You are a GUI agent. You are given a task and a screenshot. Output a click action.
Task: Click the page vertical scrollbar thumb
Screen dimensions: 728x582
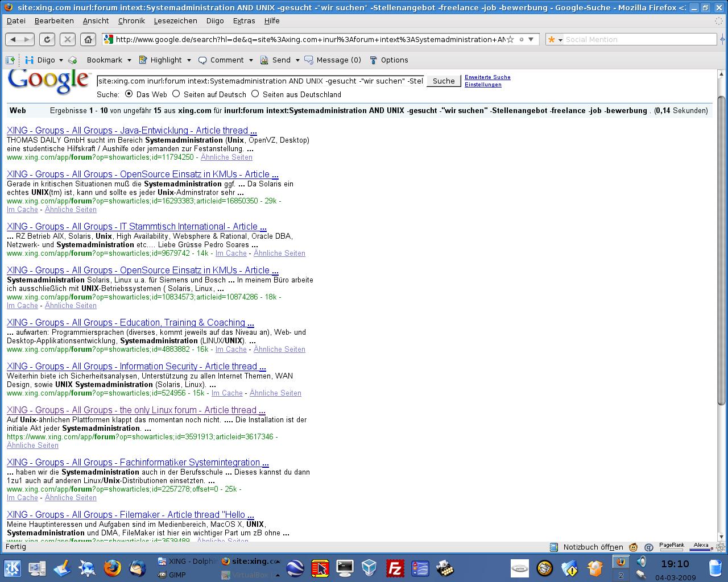tap(722, 250)
